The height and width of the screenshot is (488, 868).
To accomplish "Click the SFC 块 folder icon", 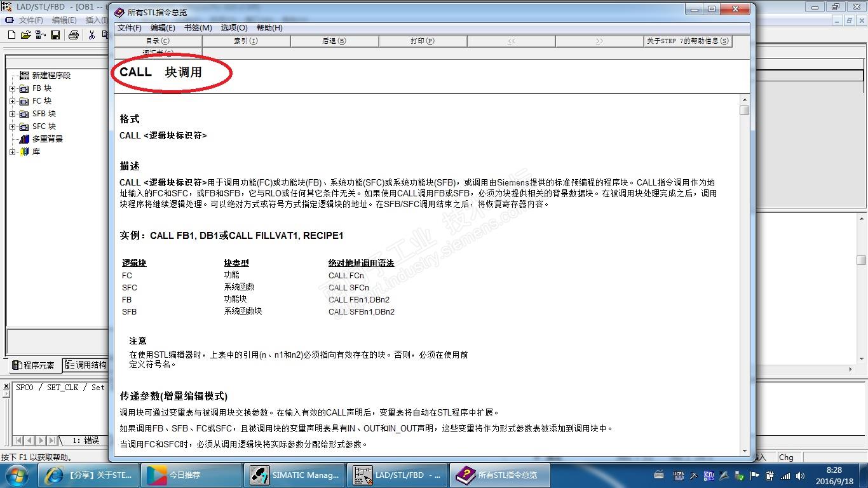I will click(24, 126).
